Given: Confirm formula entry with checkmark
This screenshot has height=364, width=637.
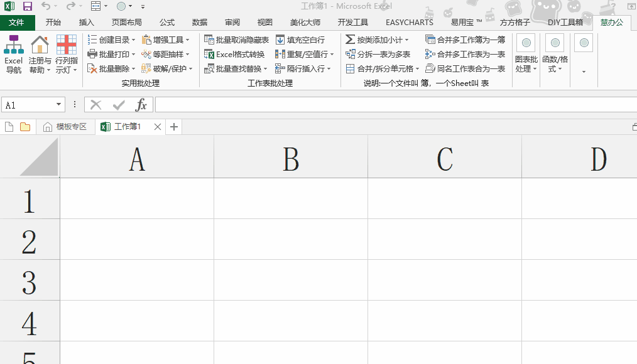Looking at the screenshot, I should (x=119, y=105).
